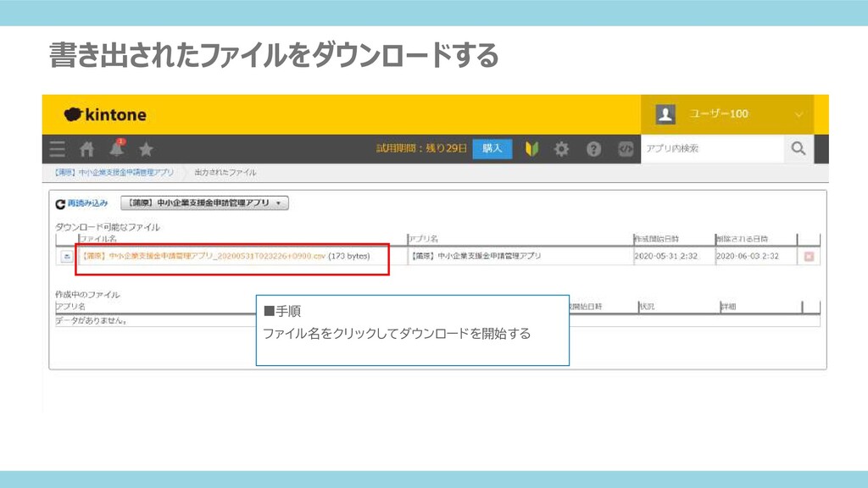Click the magnifier search button
868x488 pixels.
click(798, 148)
